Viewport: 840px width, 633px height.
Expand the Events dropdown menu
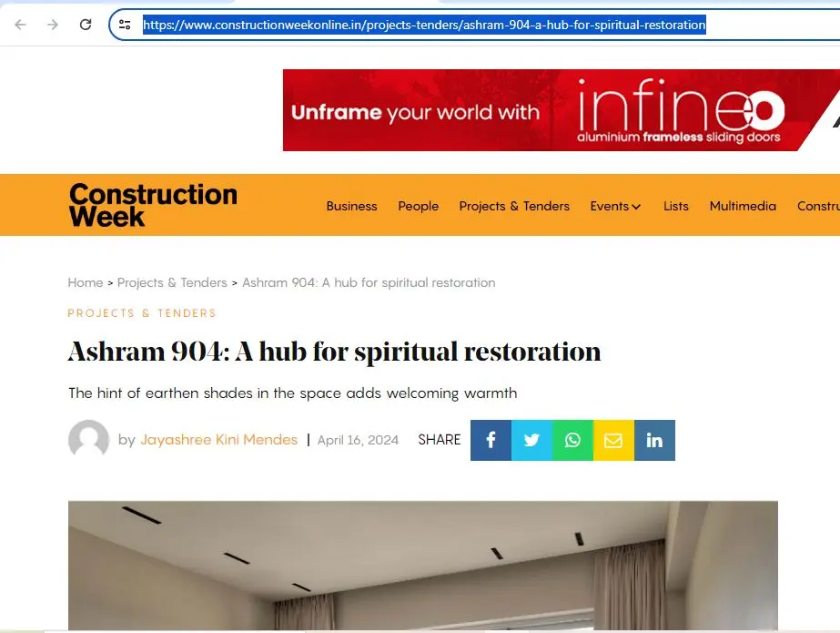coord(615,207)
